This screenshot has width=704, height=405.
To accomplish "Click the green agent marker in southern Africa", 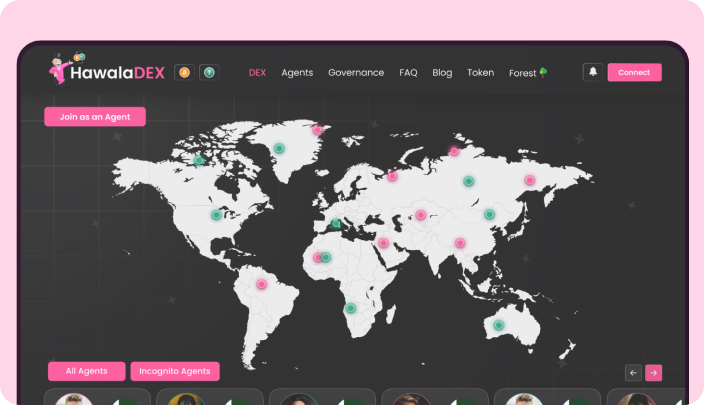I will tap(350, 308).
